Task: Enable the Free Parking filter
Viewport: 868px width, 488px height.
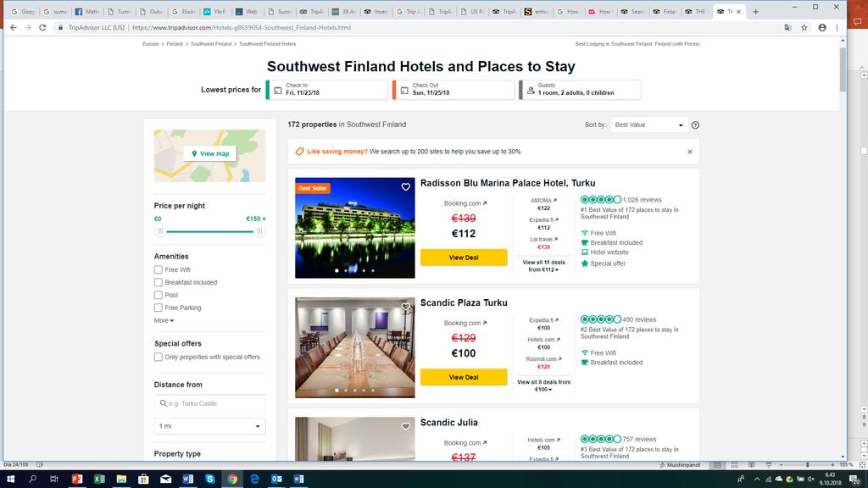Action: (159, 308)
